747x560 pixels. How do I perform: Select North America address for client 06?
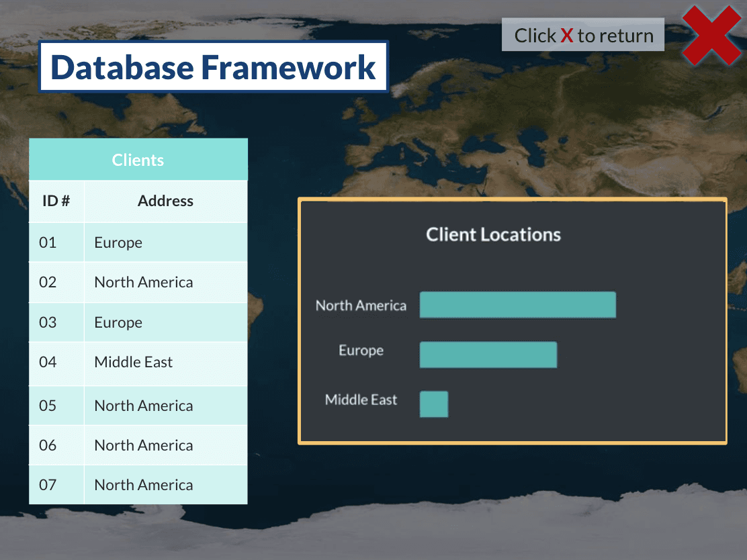point(144,445)
